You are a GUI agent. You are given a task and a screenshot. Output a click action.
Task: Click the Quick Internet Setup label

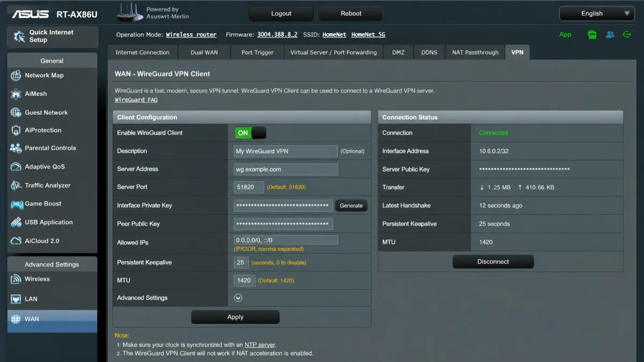pyautogui.click(x=51, y=36)
